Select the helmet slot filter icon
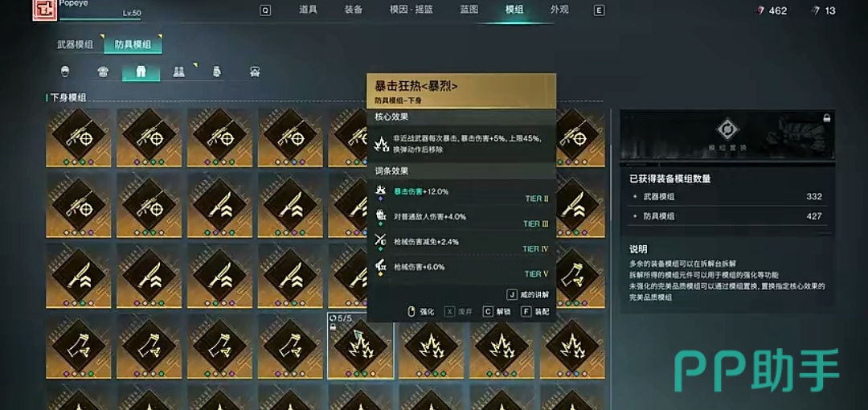 point(65,72)
